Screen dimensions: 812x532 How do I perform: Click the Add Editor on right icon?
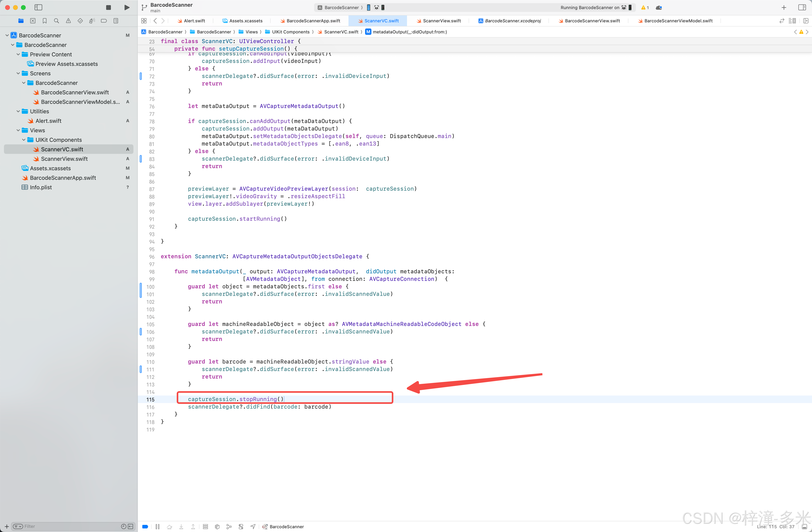(x=805, y=21)
